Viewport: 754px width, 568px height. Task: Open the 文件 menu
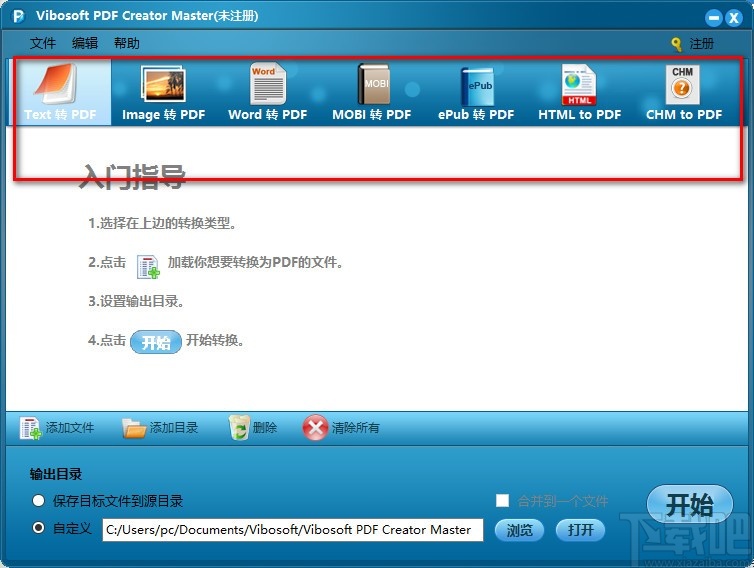43,43
